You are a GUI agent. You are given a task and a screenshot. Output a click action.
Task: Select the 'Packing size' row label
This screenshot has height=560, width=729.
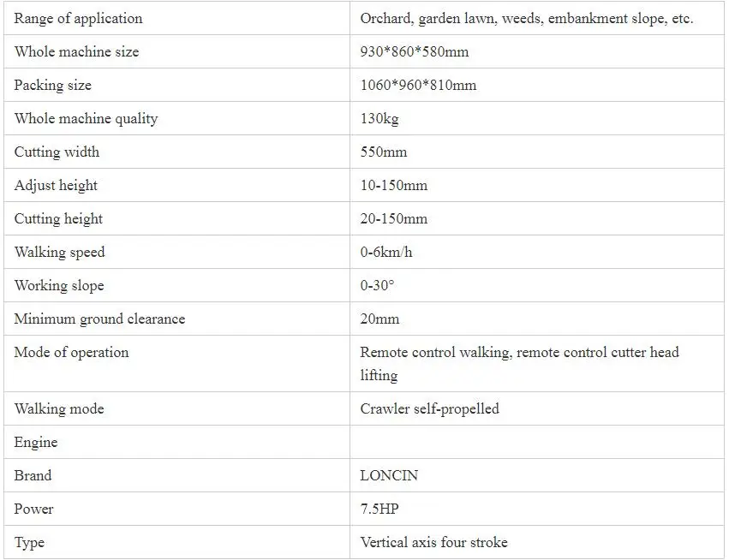[52, 85]
